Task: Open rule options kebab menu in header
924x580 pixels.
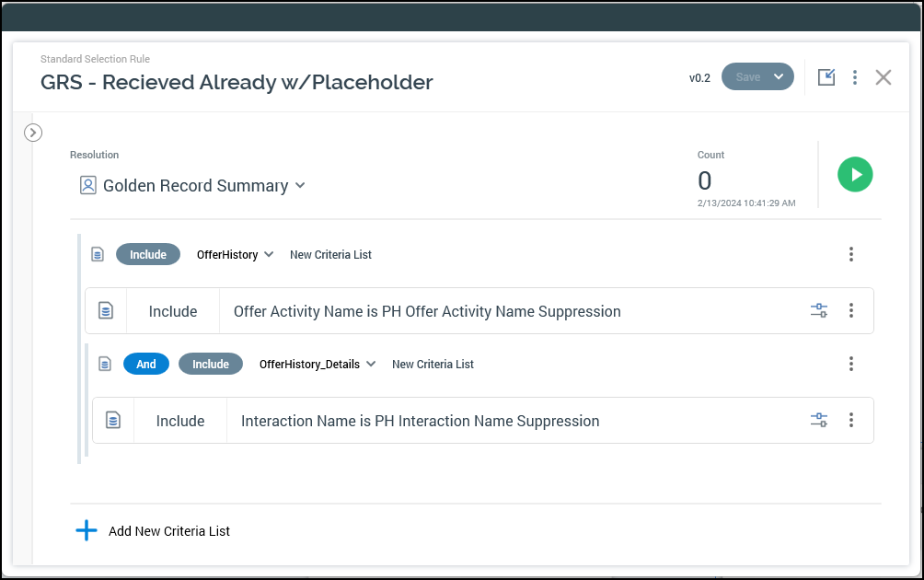Action: (x=855, y=77)
